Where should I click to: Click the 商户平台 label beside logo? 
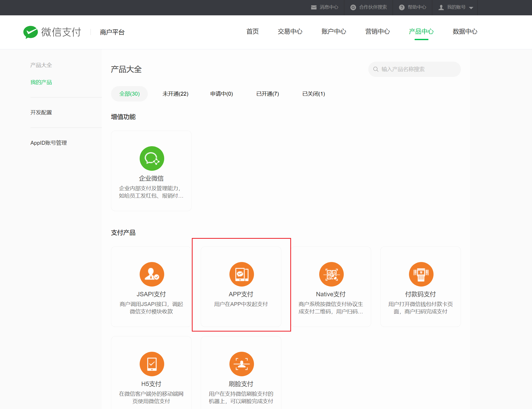coord(112,32)
